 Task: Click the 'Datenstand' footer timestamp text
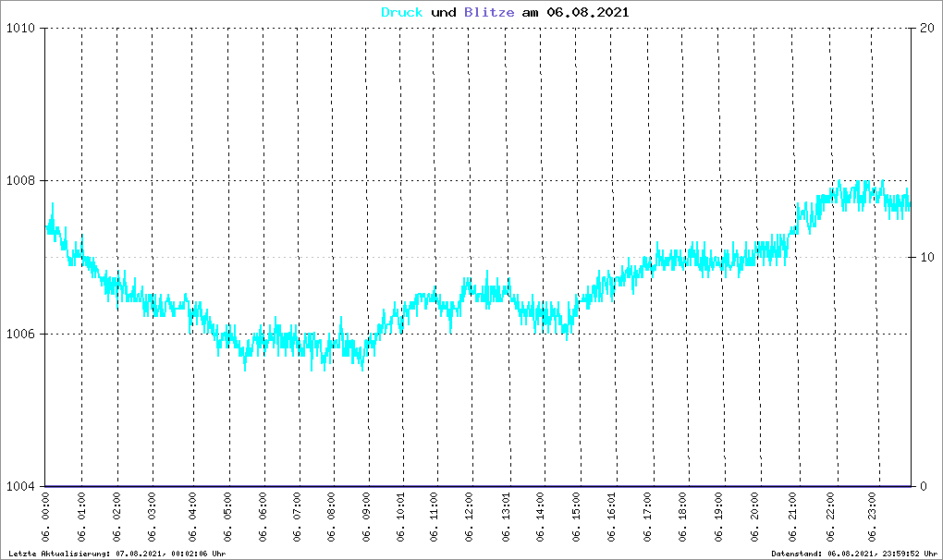[x=854, y=554]
